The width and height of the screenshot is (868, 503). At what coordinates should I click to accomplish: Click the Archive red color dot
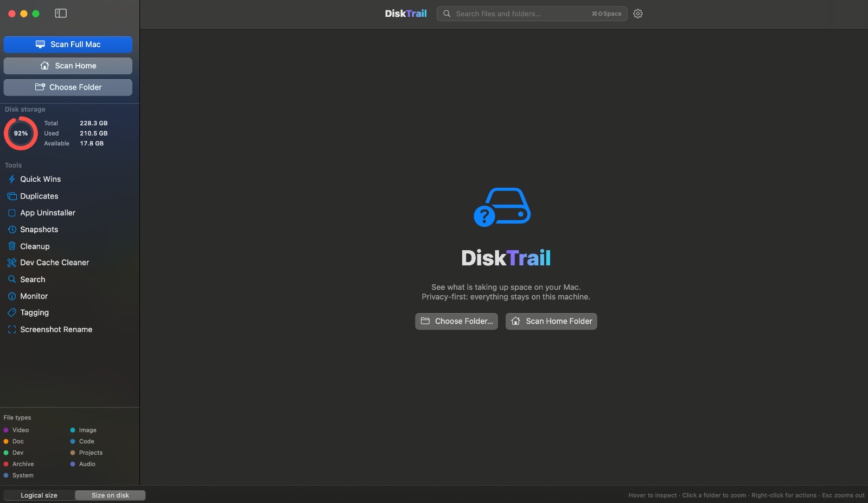coord(6,464)
